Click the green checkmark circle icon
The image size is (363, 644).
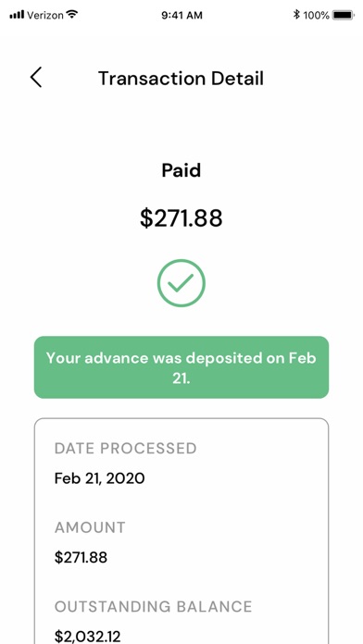click(x=181, y=283)
